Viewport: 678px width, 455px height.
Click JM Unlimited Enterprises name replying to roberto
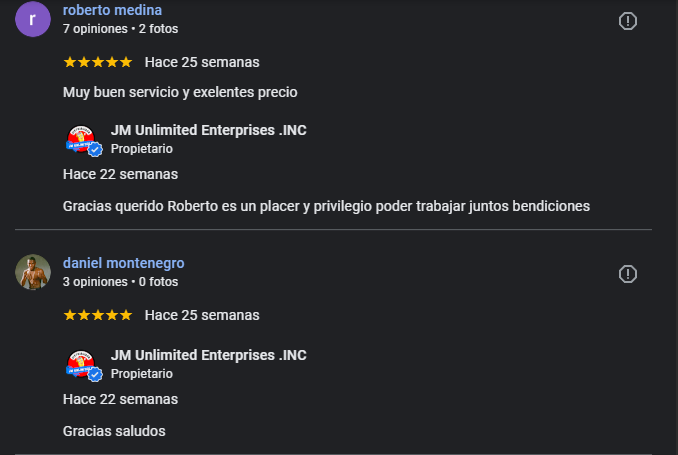point(208,130)
